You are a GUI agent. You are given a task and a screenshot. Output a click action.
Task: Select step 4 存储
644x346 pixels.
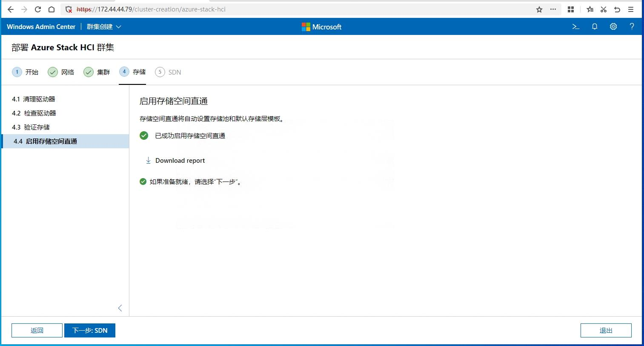132,72
